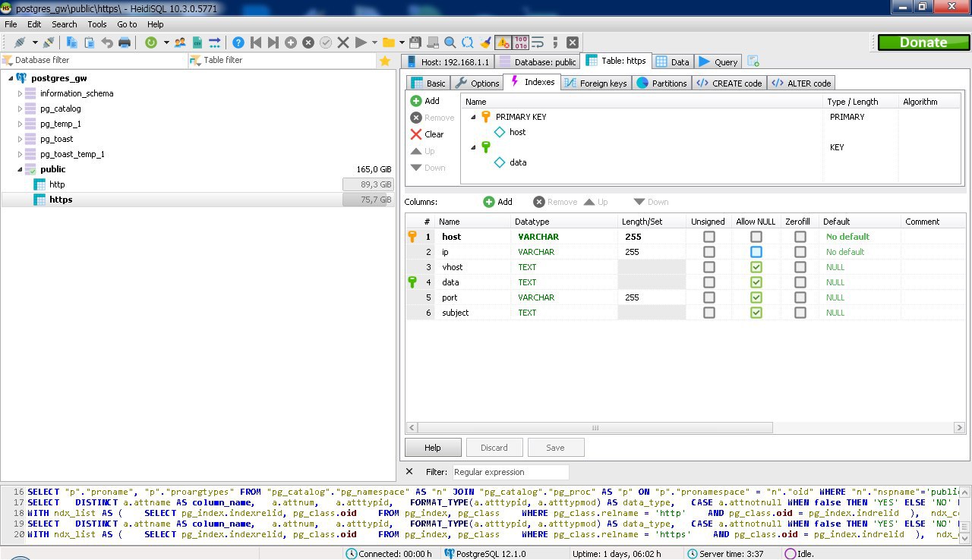Expand the pg_temp_1 schema node
Image resolution: width=972 pixels, height=560 pixels.
coord(21,124)
